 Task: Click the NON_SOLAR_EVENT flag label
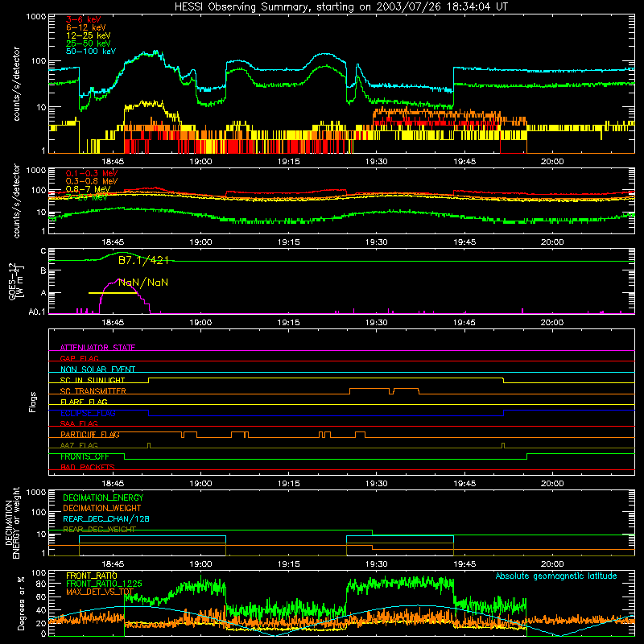(x=97, y=369)
